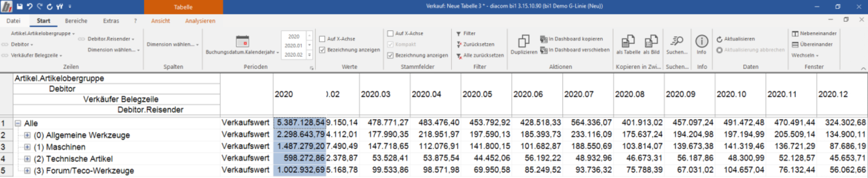Copy view as Bild icon
Image resolution: width=868 pixels, height=178 pixels.
651,41
